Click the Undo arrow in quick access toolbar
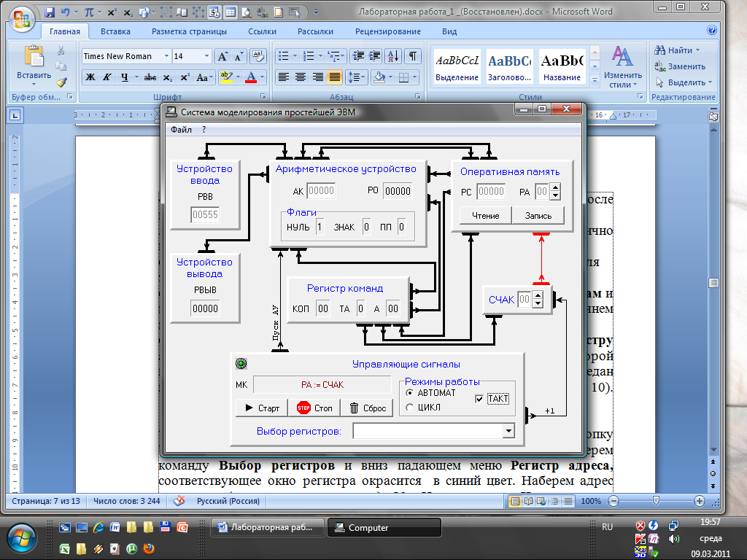 (65, 12)
